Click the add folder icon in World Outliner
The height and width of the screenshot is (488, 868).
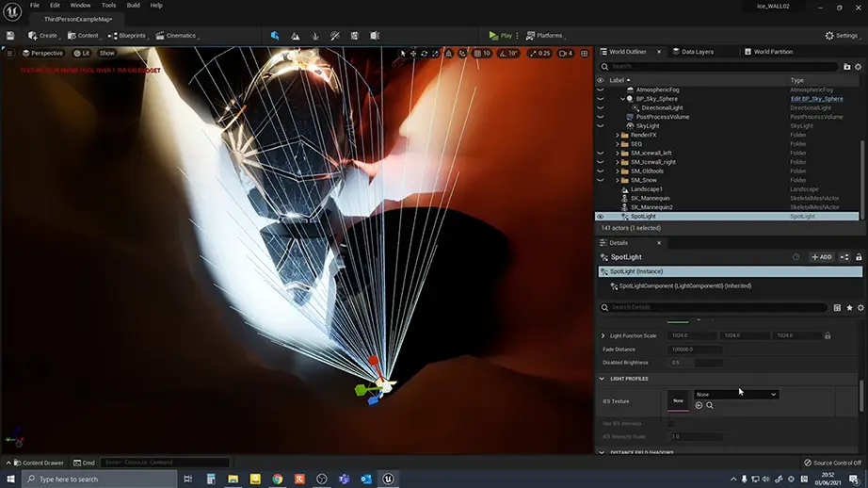(x=847, y=67)
